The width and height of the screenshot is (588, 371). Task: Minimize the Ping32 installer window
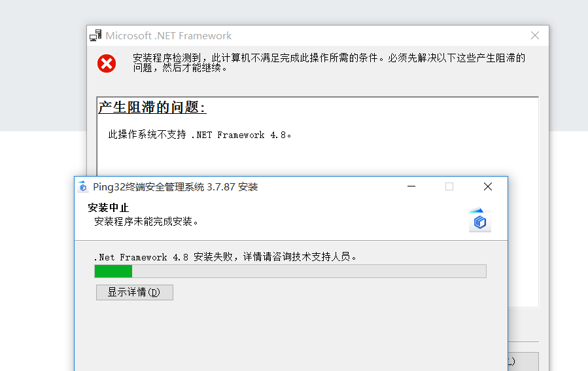(411, 186)
